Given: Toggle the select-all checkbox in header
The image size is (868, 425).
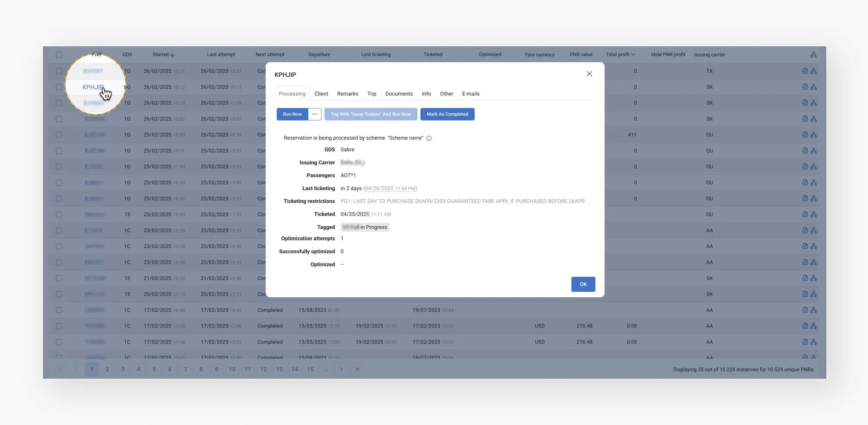Looking at the screenshot, I should pyautogui.click(x=59, y=55).
